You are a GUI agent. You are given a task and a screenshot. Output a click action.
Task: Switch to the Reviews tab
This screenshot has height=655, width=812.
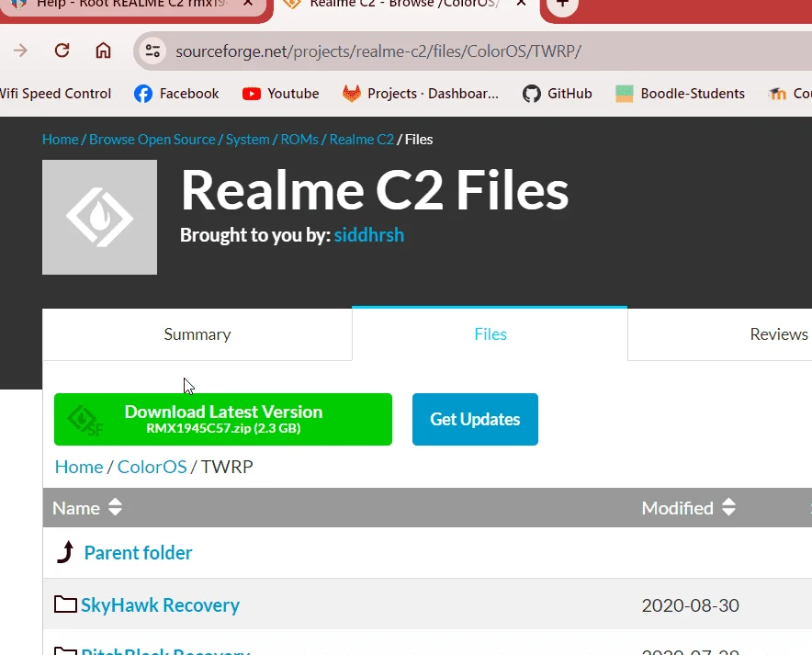click(x=778, y=334)
